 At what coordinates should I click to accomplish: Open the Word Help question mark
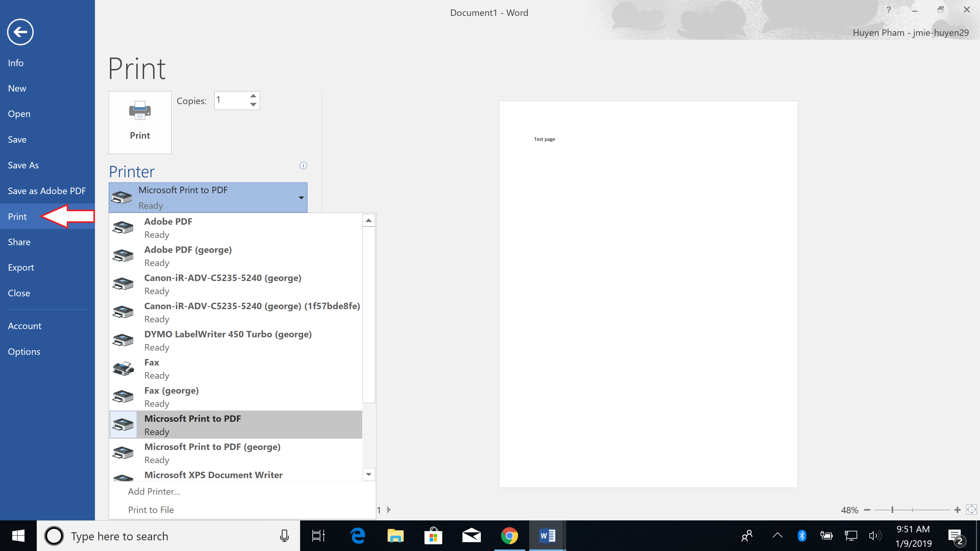pyautogui.click(x=889, y=9)
